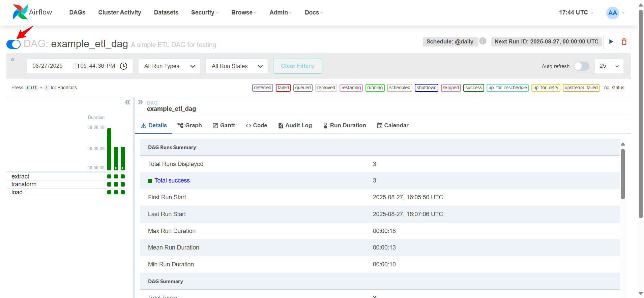Trigger the DAG with the play button
This screenshot has width=644, height=298.
[611, 42]
